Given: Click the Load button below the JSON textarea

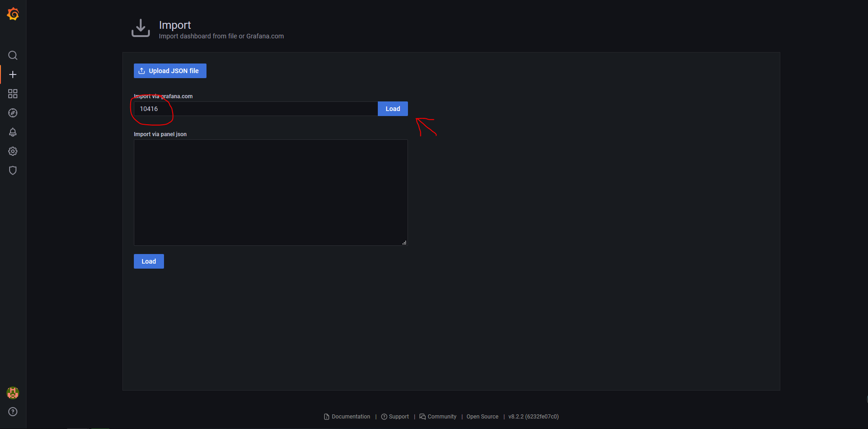Looking at the screenshot, I should pyautogui.click(x=148, y=261).
